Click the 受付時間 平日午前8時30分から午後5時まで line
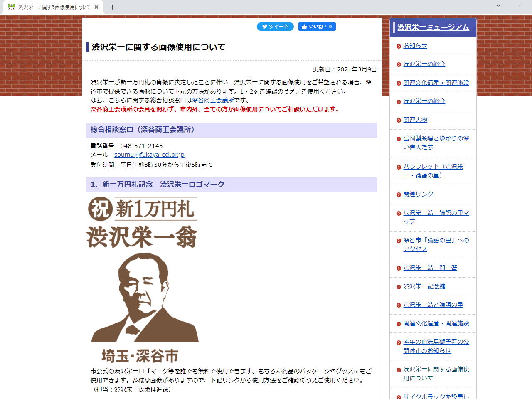The width and height of the screenshot is (532, 399). 151,165
